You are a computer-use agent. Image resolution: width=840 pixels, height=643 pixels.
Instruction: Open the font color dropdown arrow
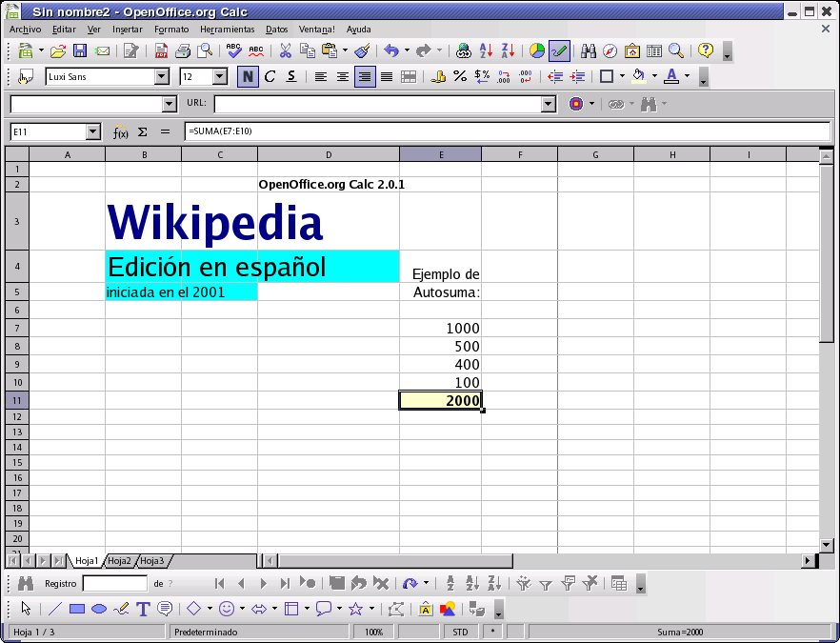point(688,76)
